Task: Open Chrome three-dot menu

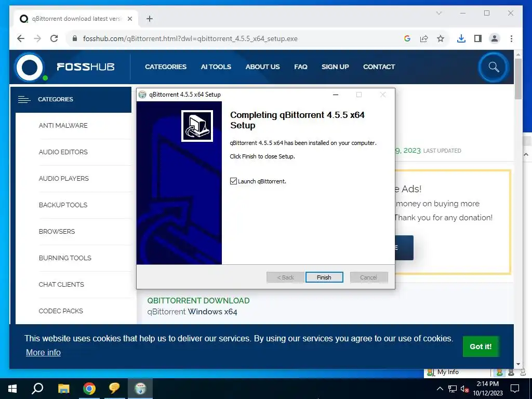Action: [x=511, y=38]
